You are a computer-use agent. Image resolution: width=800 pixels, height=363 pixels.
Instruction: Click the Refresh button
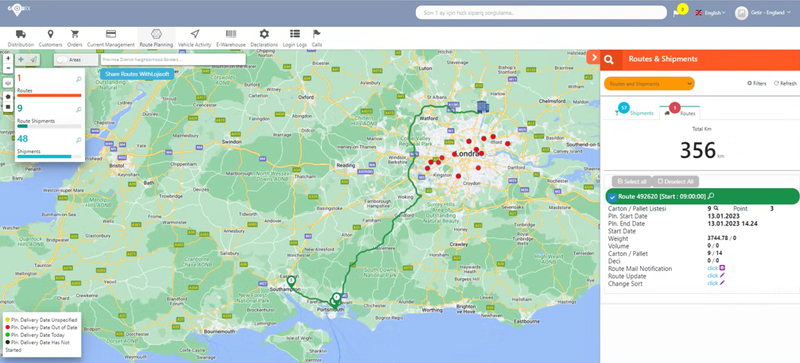785,83
